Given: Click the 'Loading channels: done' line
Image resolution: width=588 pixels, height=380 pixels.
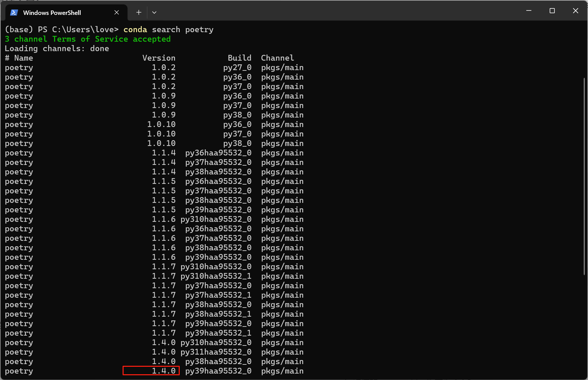Looking at the screenshot, I should [57, 49].
